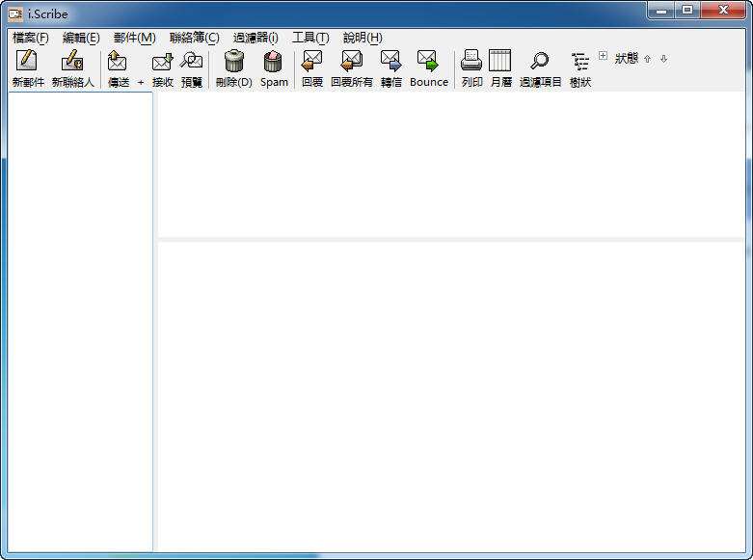Mark as Spam with the Spam bin icon

click(273, 62)
